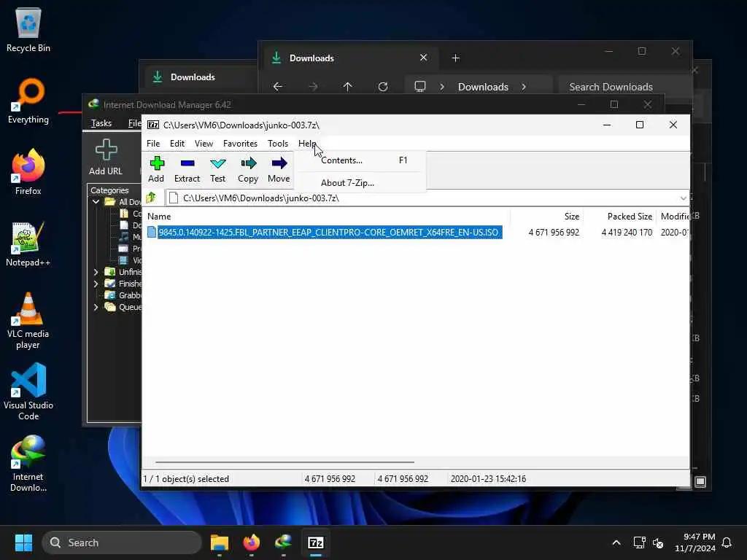Go up a level in Explorer Downloads

click(x=348, y=87)
